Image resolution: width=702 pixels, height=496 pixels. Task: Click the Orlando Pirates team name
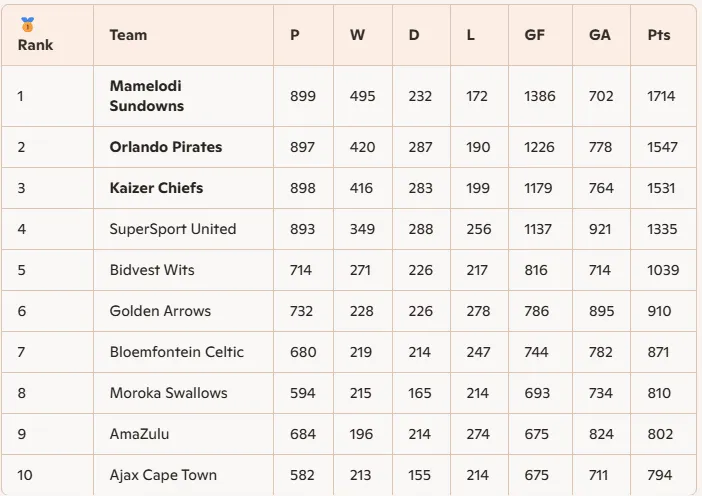pyautogui.click(x=166, y=147)
